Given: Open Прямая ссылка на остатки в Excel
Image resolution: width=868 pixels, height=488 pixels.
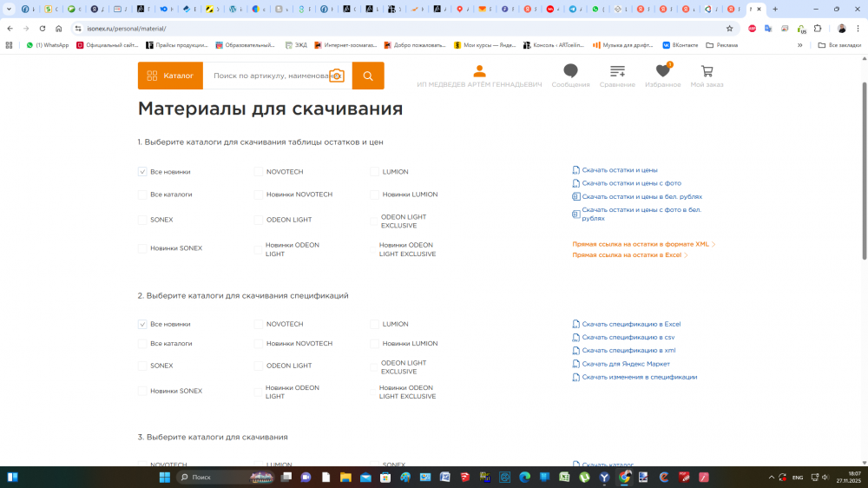Looking at the screenshot, I should pyautogui.click(x=630, y=255).
